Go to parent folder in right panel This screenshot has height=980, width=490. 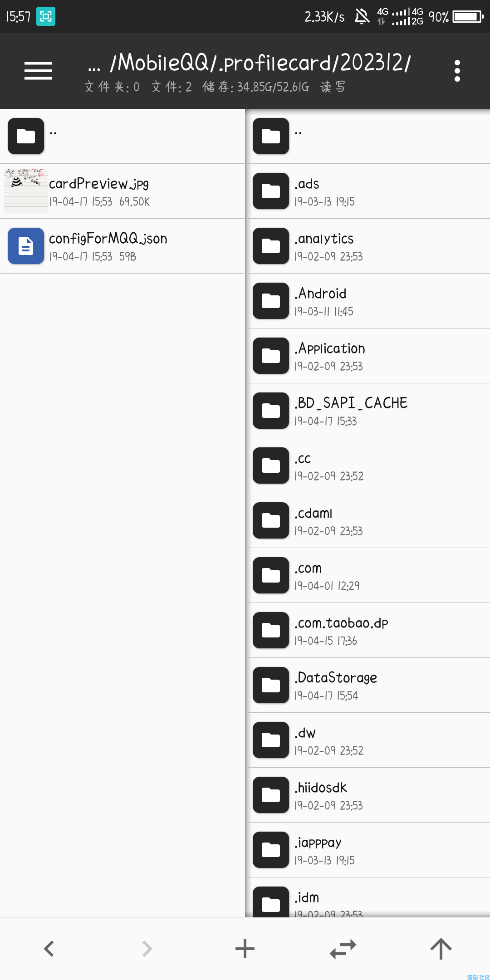[x=368, y=136]
